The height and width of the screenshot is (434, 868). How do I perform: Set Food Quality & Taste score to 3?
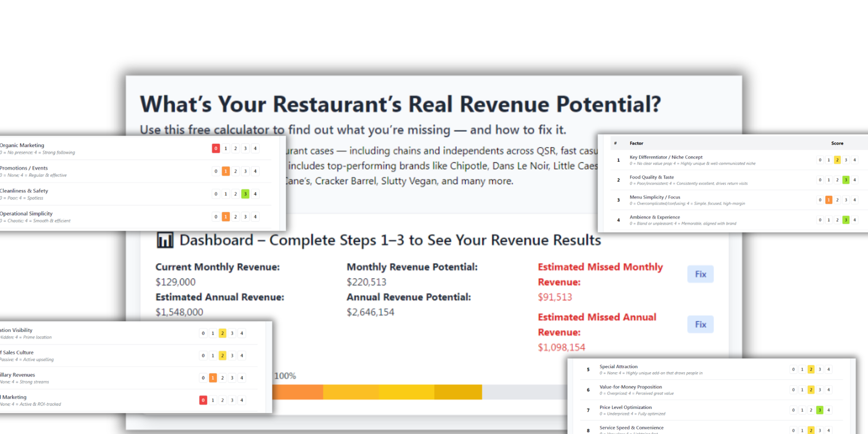point(846,180)
